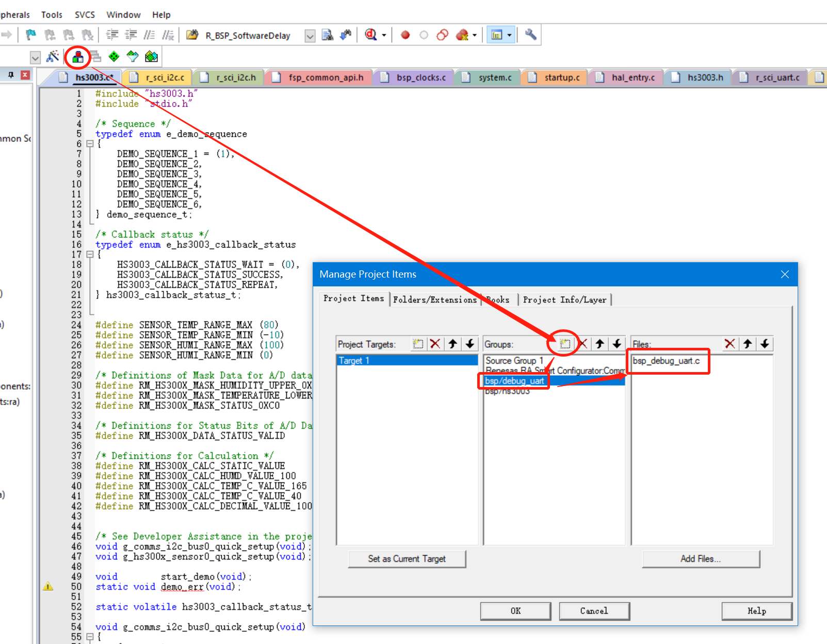The image size is (827, 644).
Task: Jump to next bookmark icon
Action: click(x=69, y=35)
